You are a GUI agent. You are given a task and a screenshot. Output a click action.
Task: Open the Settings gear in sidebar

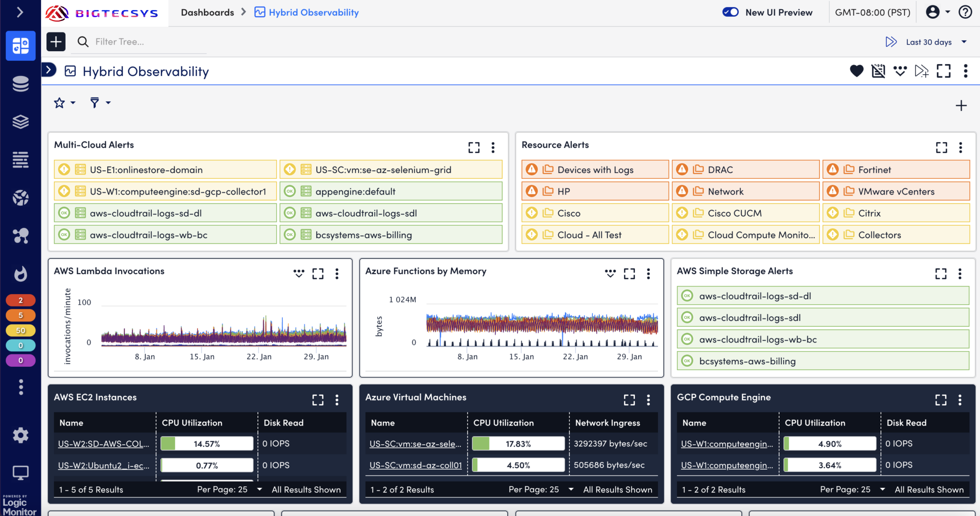(21, 435)
